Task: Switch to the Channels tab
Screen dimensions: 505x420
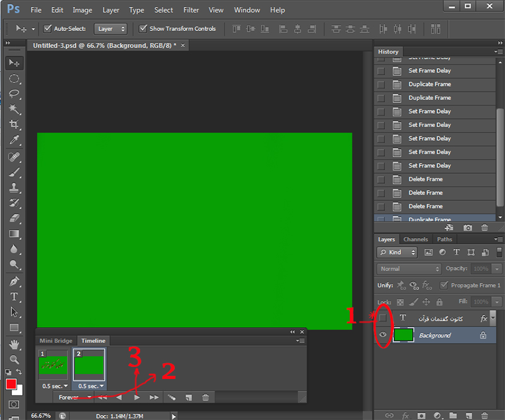Action: click(415, 239)
